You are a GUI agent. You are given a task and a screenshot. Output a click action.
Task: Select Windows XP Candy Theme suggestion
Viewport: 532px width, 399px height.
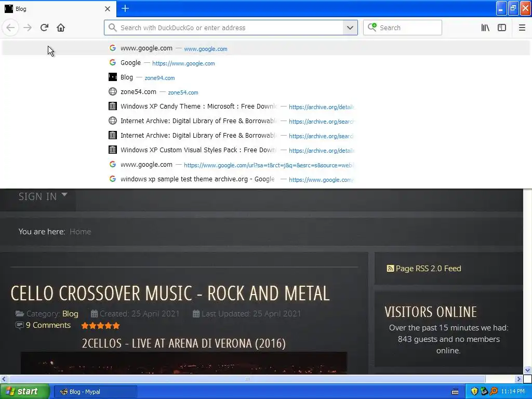point(266,107)
